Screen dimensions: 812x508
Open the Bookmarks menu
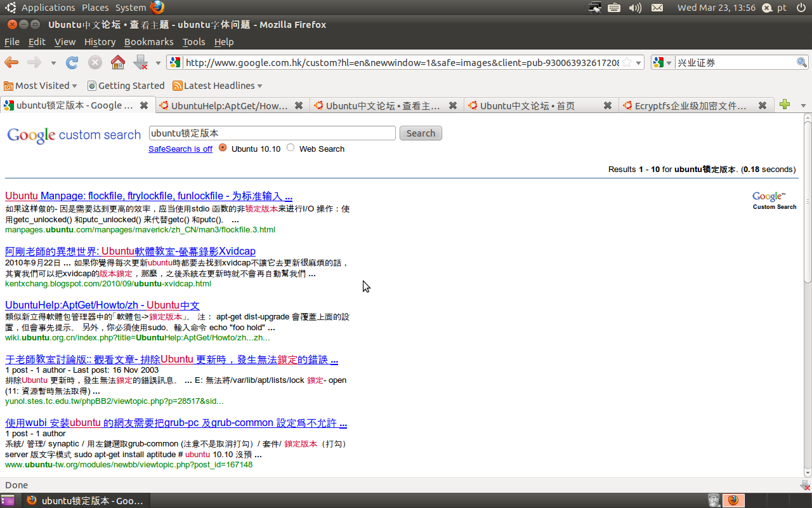[x=148, y=41]
